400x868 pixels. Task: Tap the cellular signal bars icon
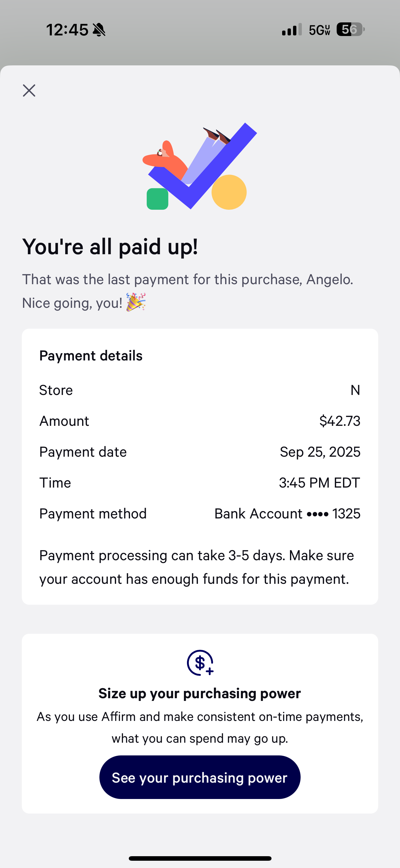pos(292,30)
